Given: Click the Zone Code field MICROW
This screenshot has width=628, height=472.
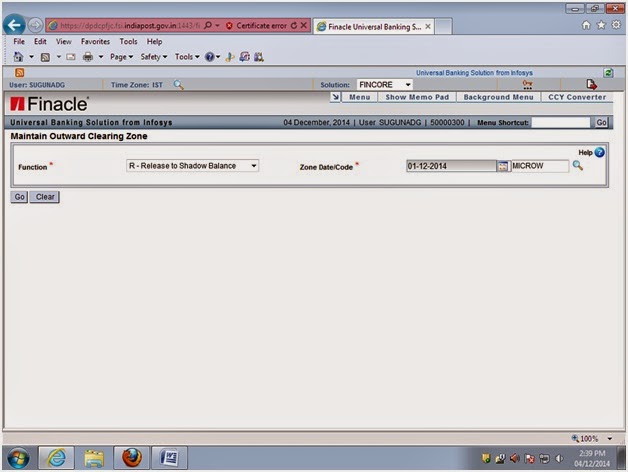Looking at the screenshot, I should point(539,166).
